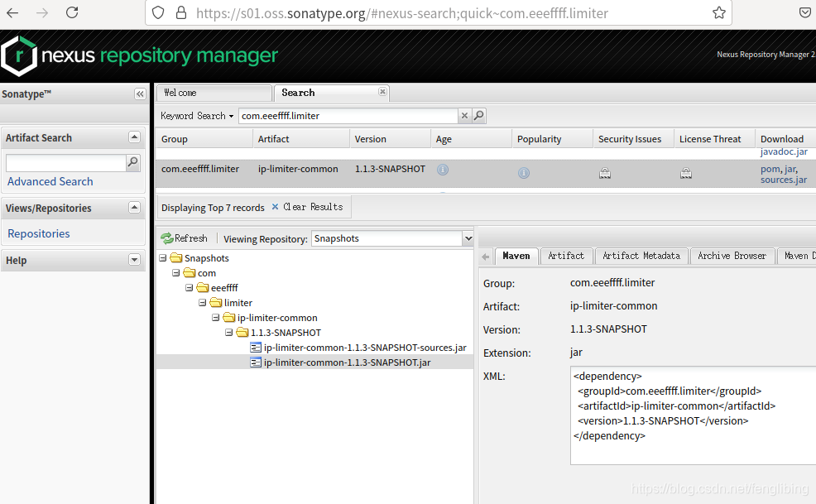Open the Artifact Metadata tab
This screenshot has height=504, width=816.
(641, 256)
